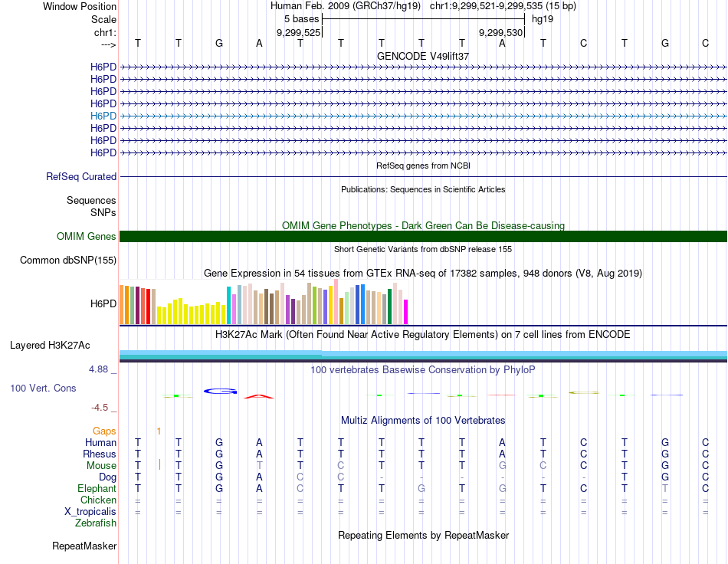728x564 pixels.
Task: Click the red A logo in conservation track
Action: click(x=259, y=396)
